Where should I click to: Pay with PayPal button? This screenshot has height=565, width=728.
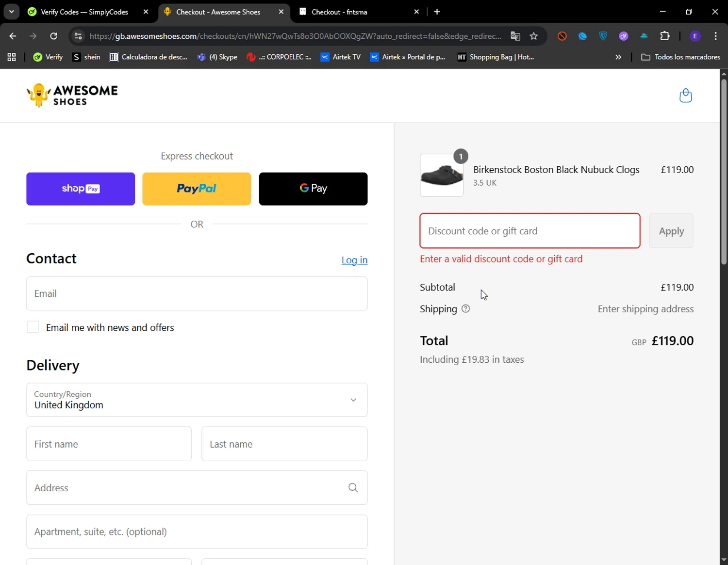(197, 189)
